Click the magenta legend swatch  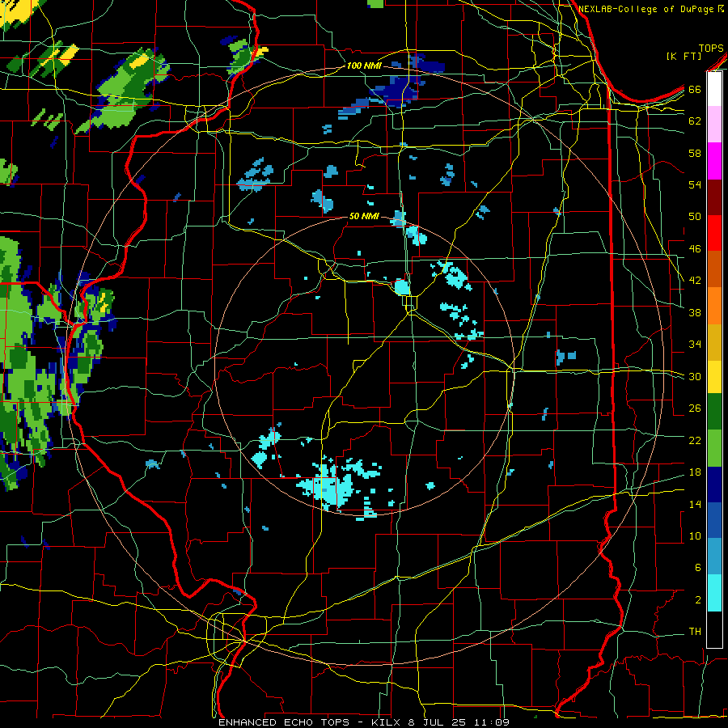click(x=714, y=161)
